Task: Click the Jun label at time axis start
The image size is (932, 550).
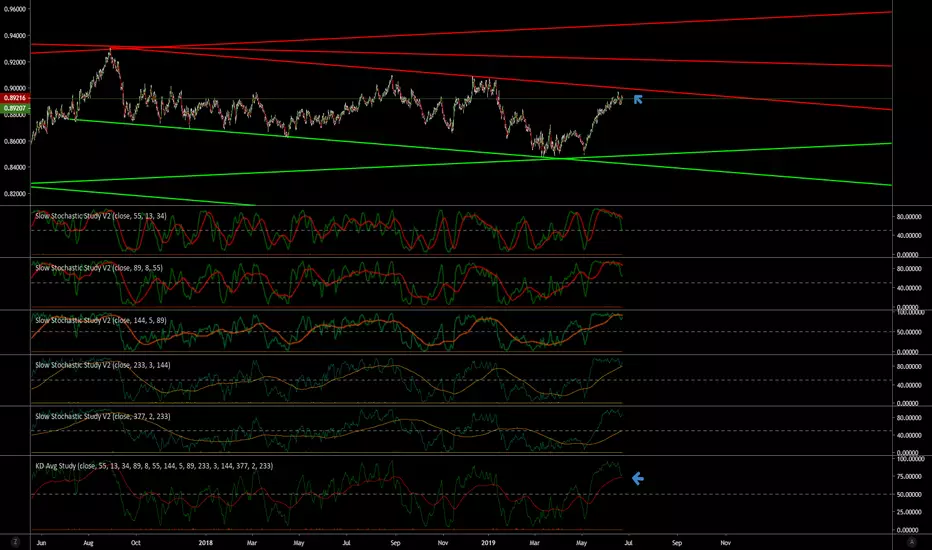Action: 41,542
